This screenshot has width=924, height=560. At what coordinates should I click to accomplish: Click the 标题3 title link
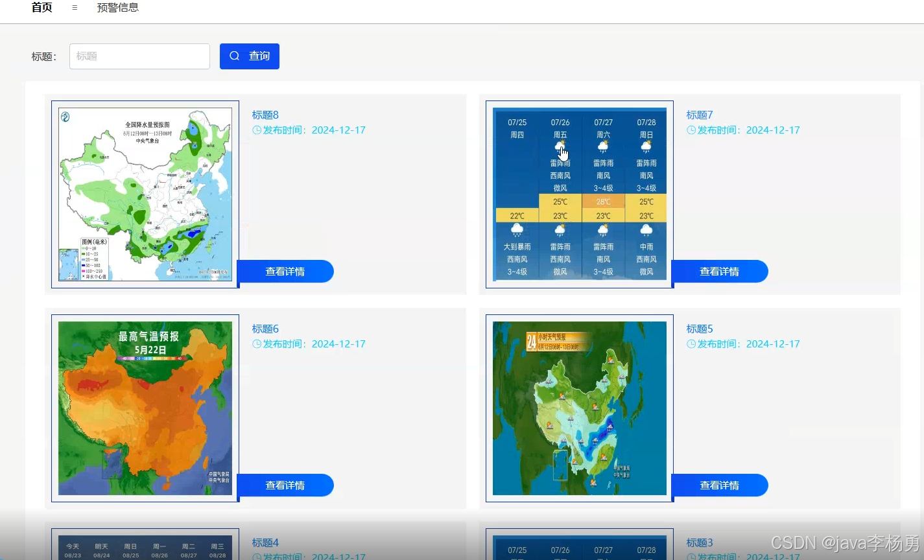(x=700, y=542)
